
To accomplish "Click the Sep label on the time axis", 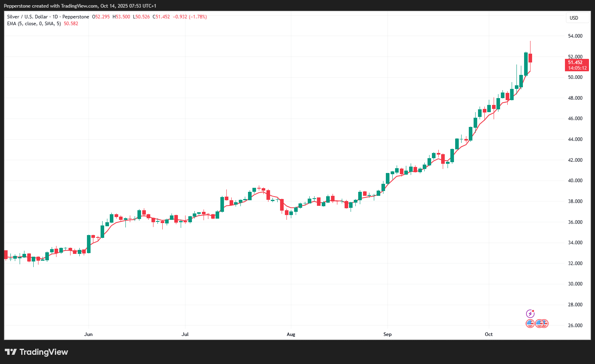I will (387, 334).
